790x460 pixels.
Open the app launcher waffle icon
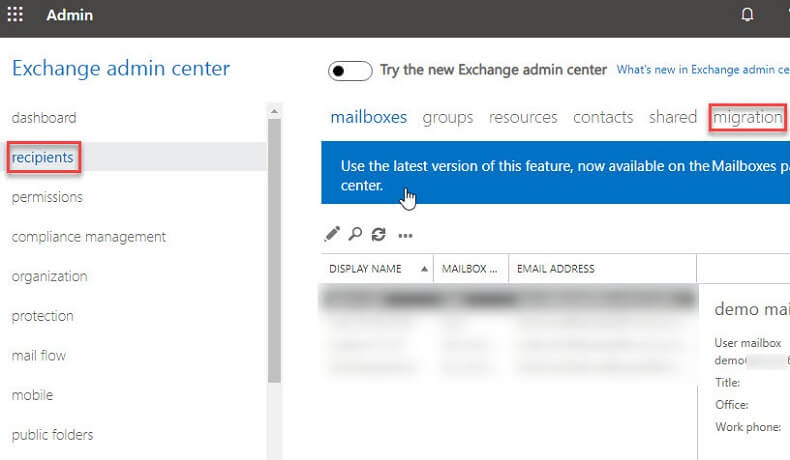(15, 15)
